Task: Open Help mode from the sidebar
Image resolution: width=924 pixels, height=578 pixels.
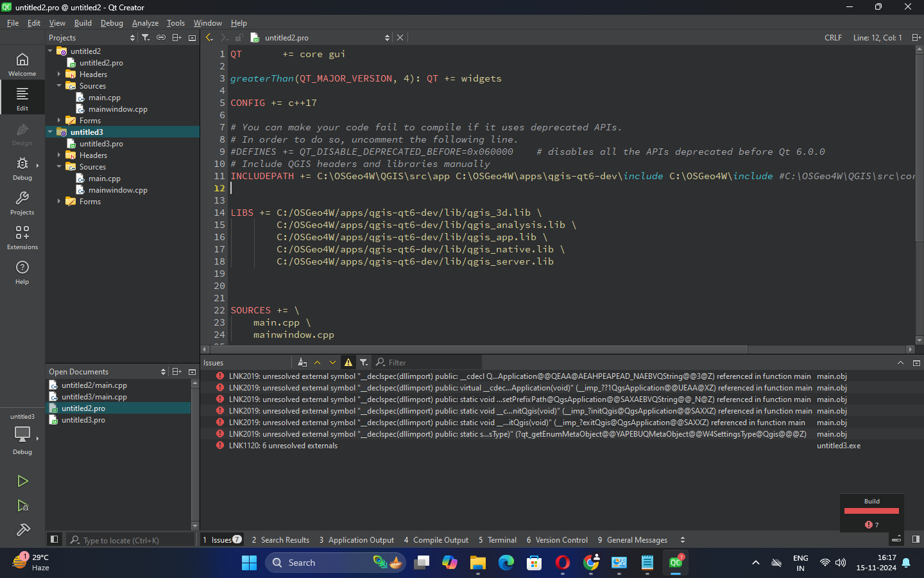Action: click(x=22, y=271)
